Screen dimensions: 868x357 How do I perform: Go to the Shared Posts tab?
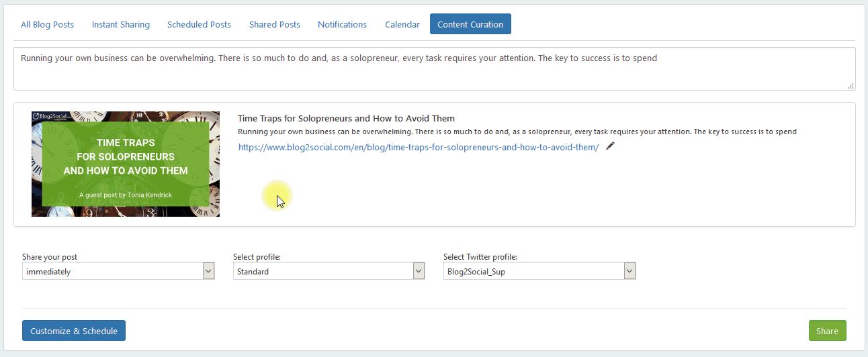275,24
